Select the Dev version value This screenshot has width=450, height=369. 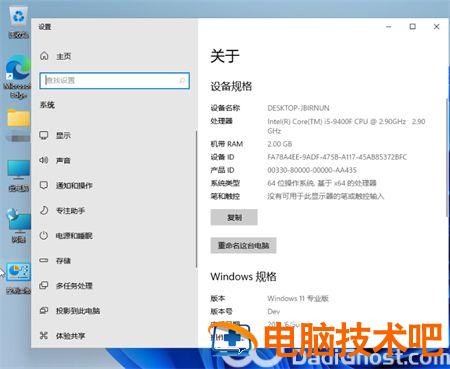274,311
